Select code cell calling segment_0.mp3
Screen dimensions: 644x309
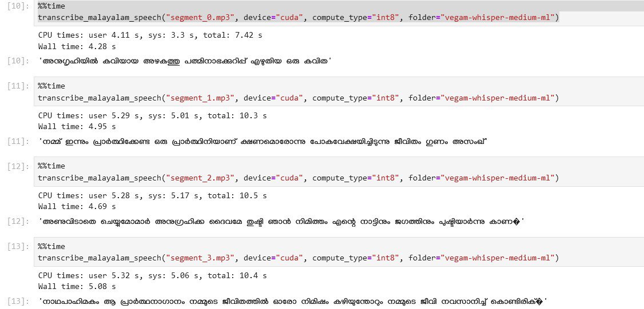pyautogui.click(x=339, y=13)
